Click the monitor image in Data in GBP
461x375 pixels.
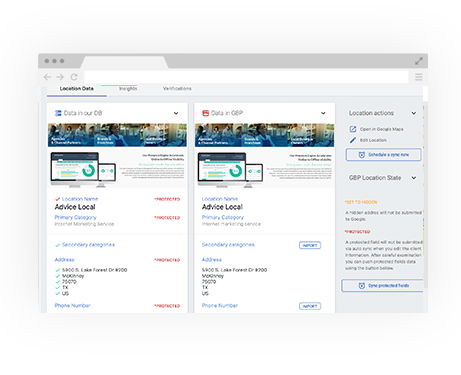(x=231, y=169)
